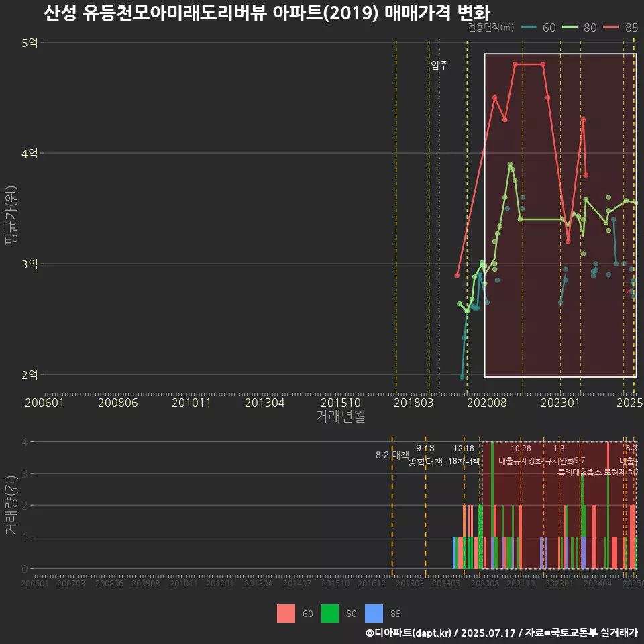Click 202110 on the volume chart's x-axis
Image resolution: width=644 pixels, height=644 pixels.
(521, 583)
